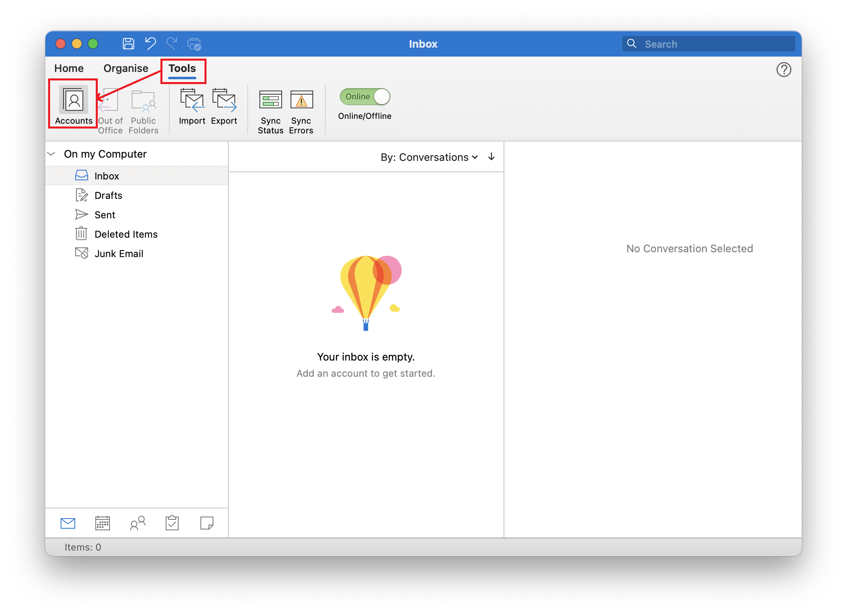This screenshot has width=847, height=616.
Task: Switch to the Home tab
Action: click(x=69, y=68)
